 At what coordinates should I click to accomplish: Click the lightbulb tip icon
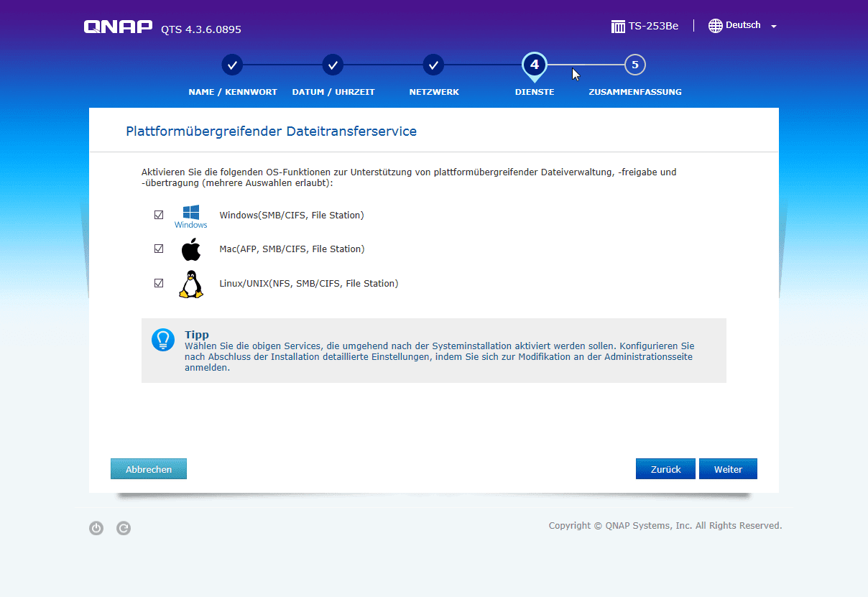[x=163, y=340]
